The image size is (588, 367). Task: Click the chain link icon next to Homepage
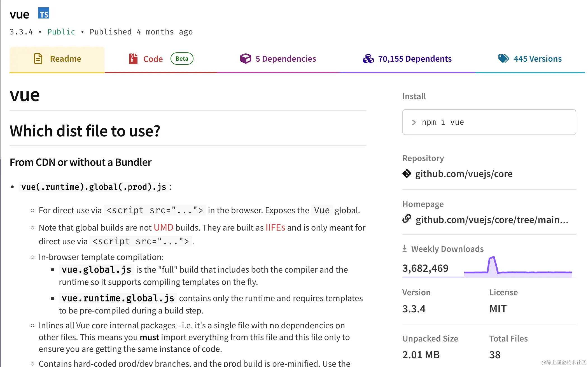point(407,219)
